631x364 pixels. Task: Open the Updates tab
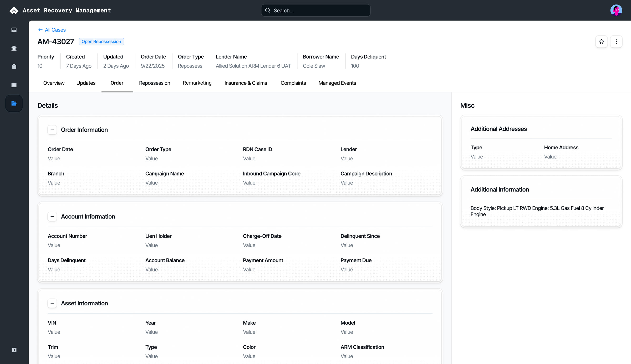click(x=86, y=83)
